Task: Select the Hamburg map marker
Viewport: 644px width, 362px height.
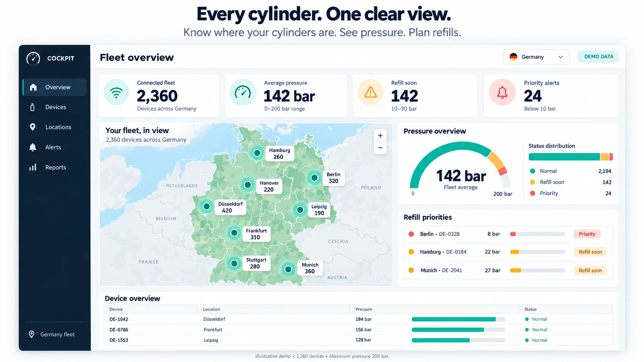Action: (257, 153)
